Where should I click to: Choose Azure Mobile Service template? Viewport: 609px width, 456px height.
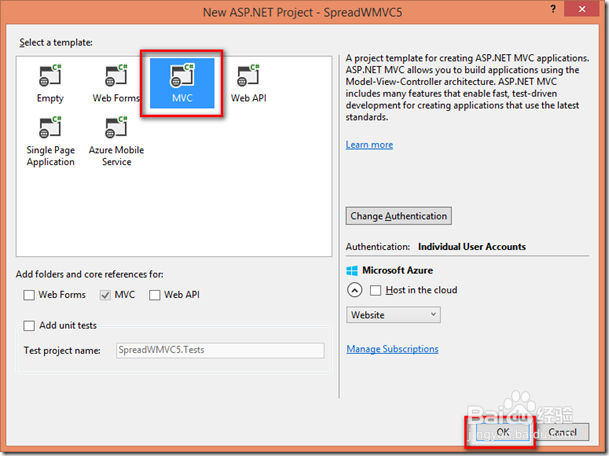pyautogui.click(x=116, y=141)
